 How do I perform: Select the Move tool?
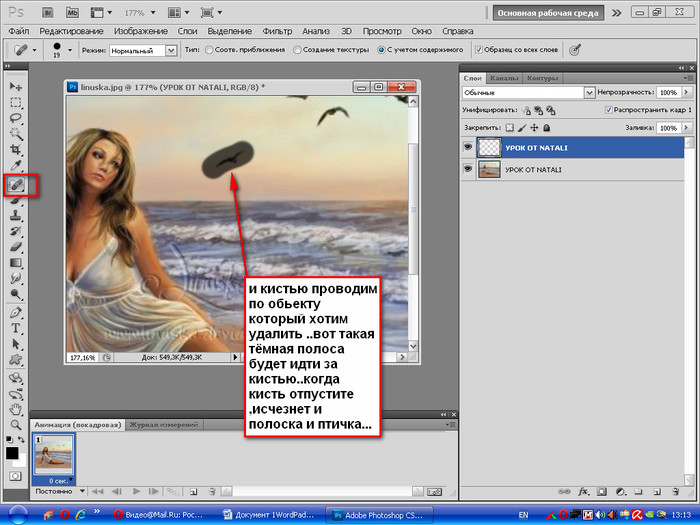tap(16, 86)
